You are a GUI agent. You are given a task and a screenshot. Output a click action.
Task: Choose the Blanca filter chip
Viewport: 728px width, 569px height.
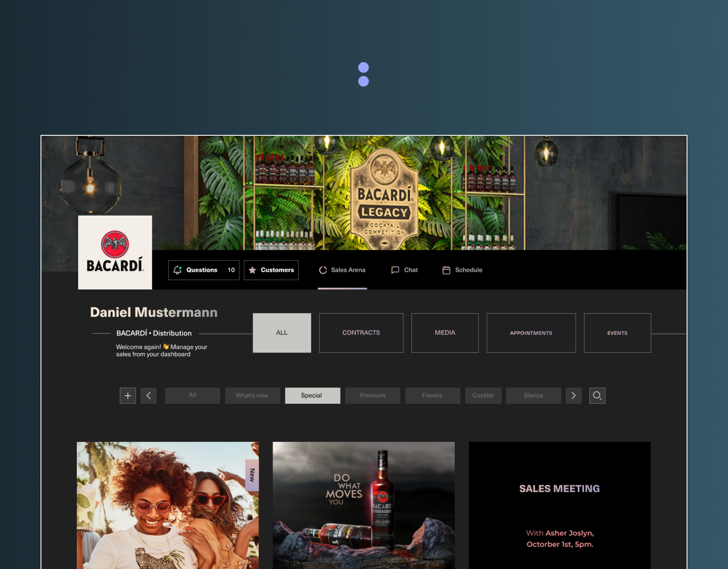pyautogui.click(x=533, y=396)
